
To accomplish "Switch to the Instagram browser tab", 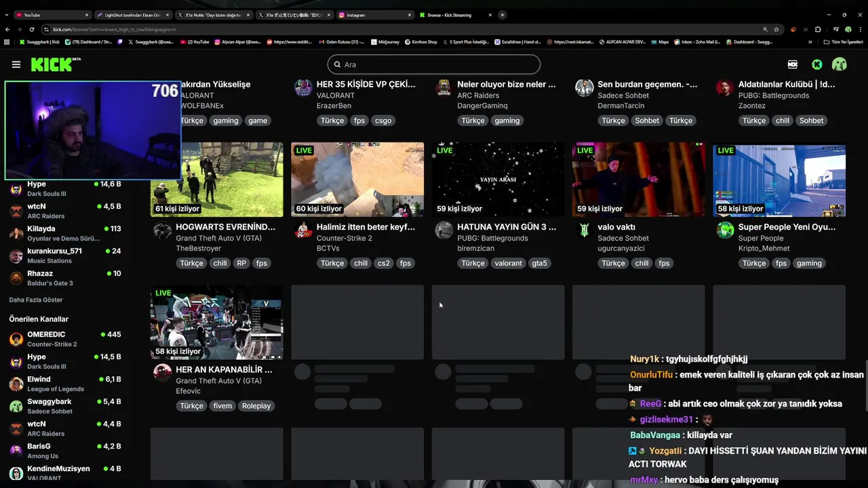I will pyautogui.click(x=375, y=15).
